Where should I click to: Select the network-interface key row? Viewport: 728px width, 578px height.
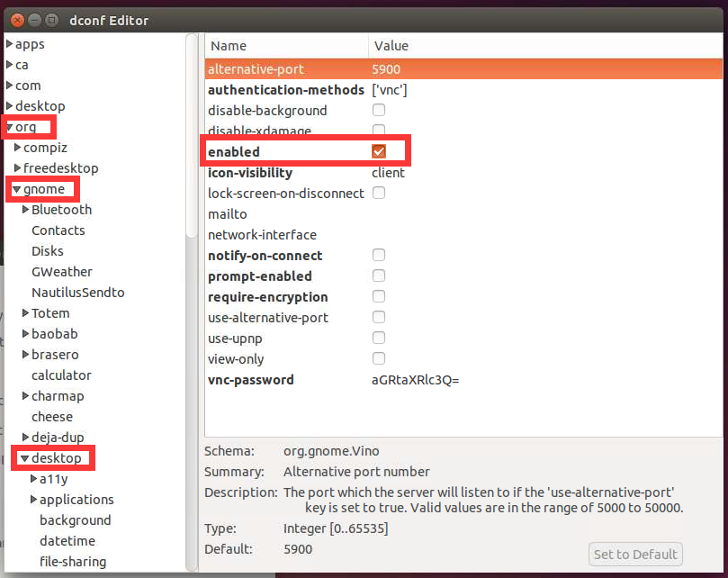coord(463,235)
